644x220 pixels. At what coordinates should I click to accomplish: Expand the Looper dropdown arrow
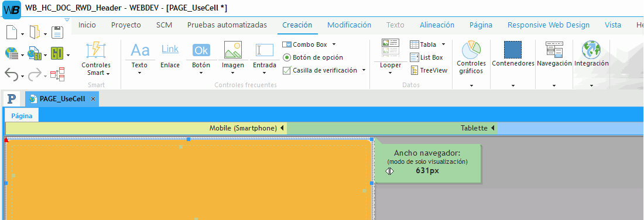click(x=390, y=74)
